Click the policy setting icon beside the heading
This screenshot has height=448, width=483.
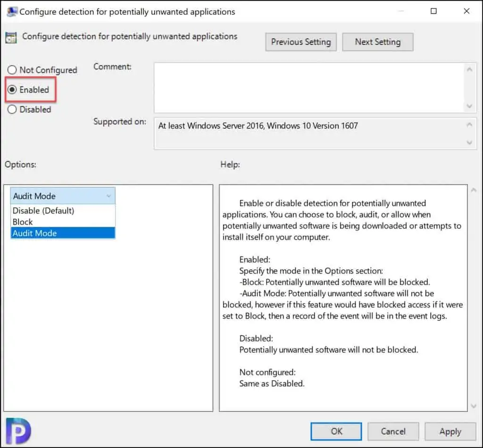[11, 38]
